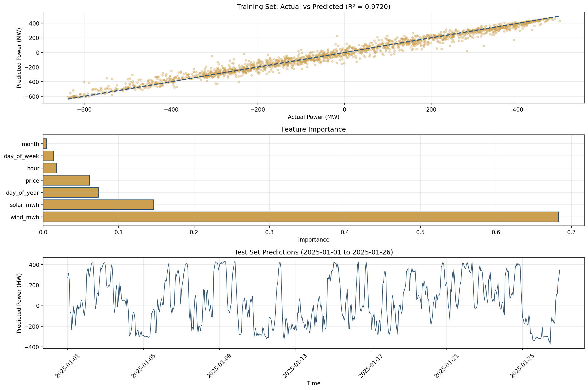Click the Feature Importance chart title

[x=313, y=129]
